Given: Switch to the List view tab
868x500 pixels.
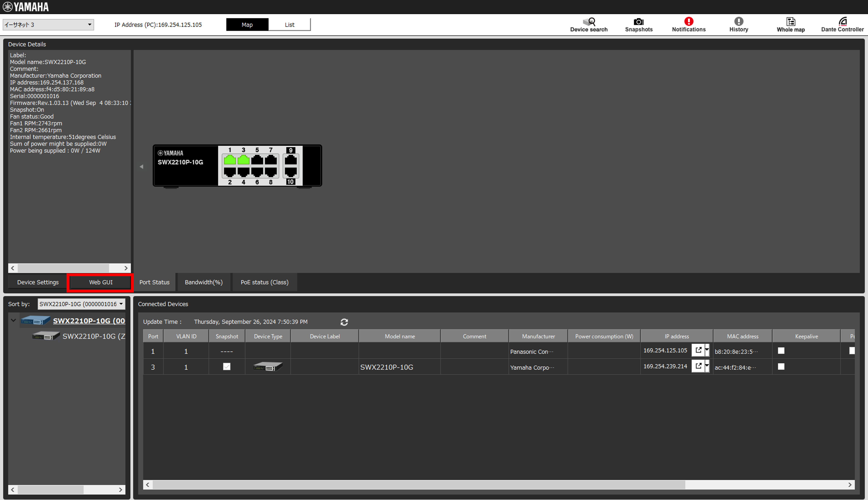Looking at the screenshot, I should tap(289, 24).
